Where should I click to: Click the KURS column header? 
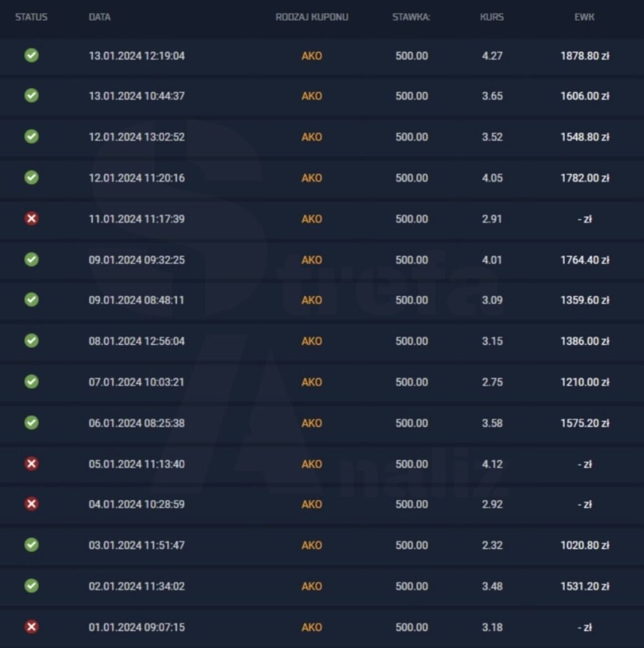pos(492,17)
